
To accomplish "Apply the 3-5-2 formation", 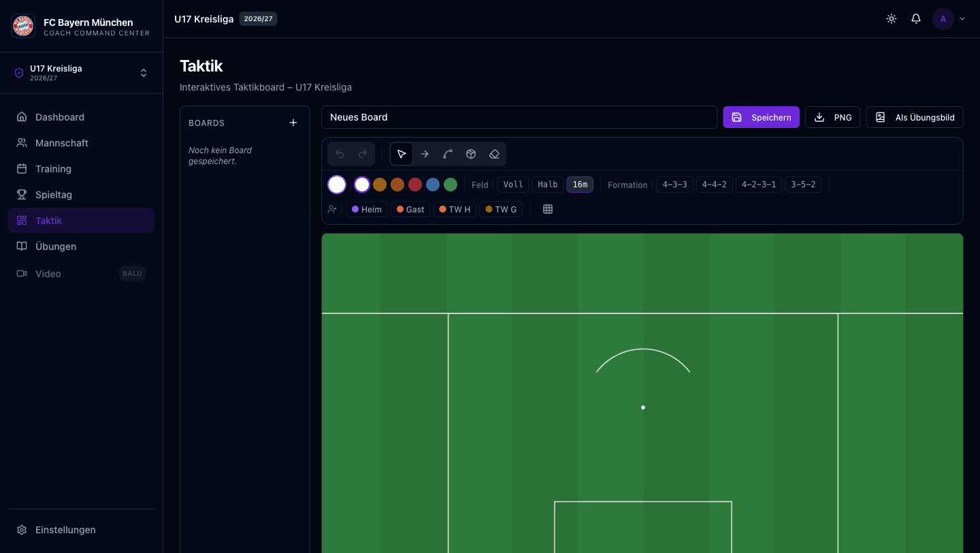I will [x=803, y=185].
